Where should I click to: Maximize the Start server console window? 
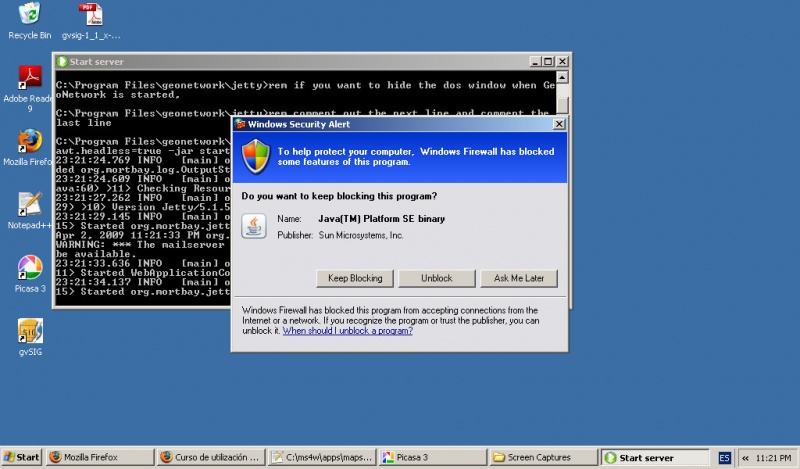tap(548, 61)
